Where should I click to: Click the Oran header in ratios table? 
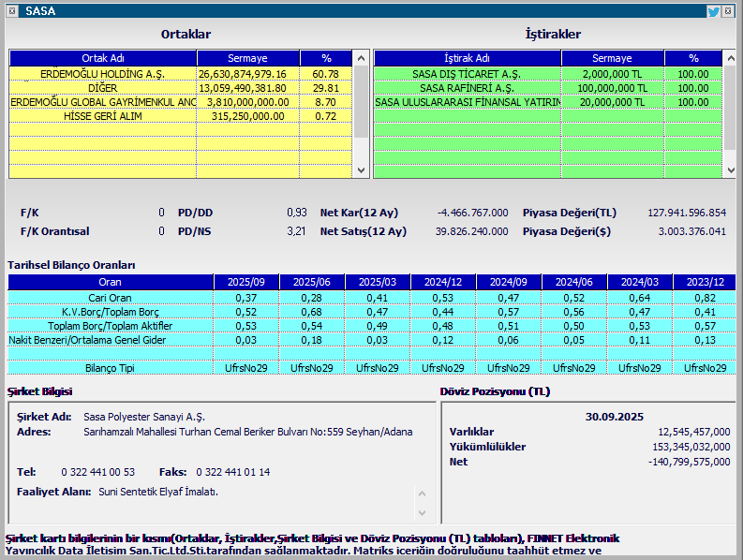point(110,282)
